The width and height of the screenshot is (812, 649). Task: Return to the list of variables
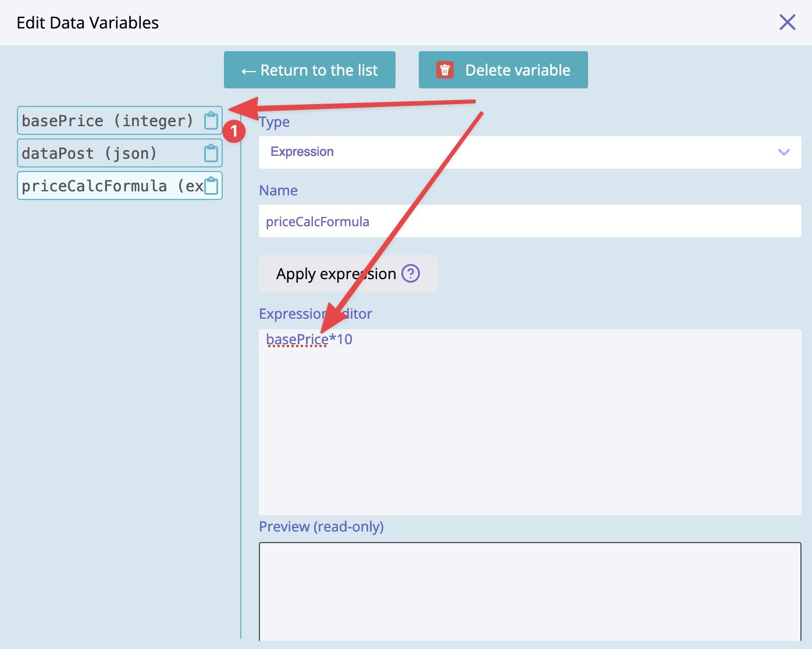coord(309,70)
